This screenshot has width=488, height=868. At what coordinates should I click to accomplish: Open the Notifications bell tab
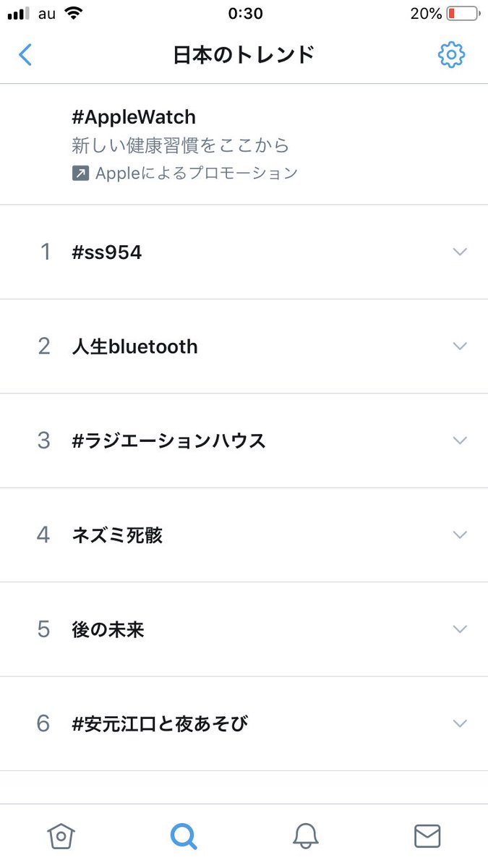[x=306, y=836]
